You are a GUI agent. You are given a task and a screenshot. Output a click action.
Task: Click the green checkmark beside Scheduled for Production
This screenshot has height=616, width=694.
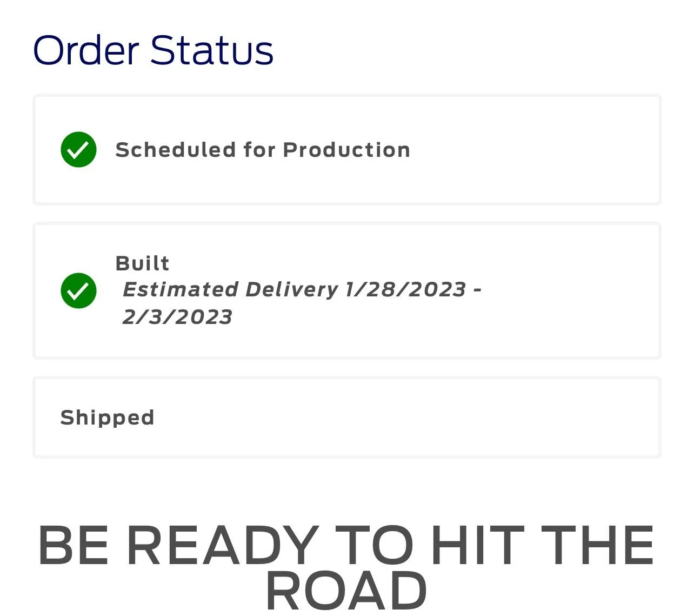pyautogui.click(x=78, y=150)
